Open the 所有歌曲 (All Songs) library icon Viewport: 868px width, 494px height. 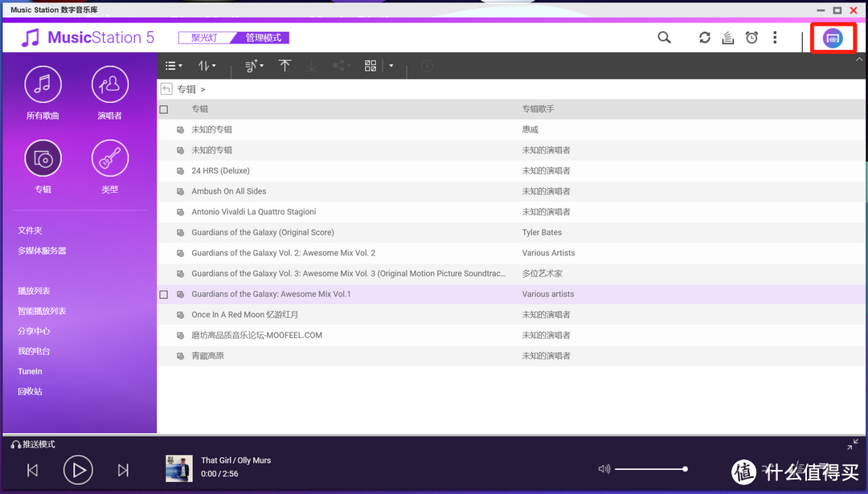coord(43,84)
